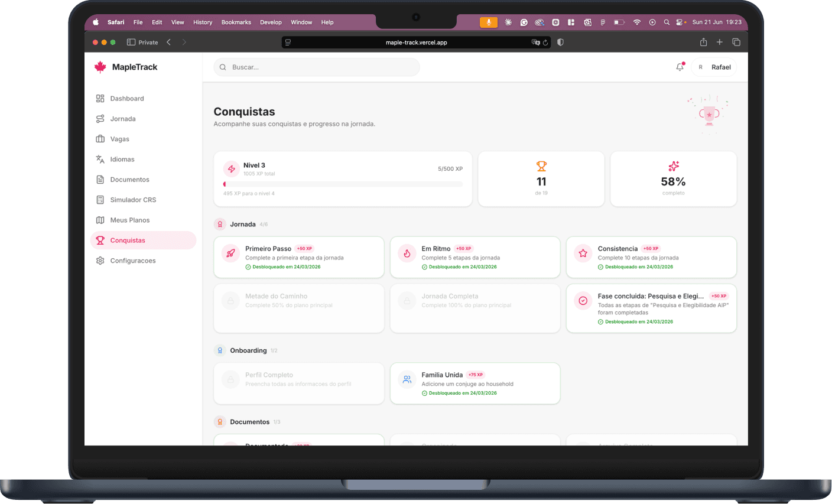Click the menu bar date and time
The image size is (832, 504).
coord(717,22)
